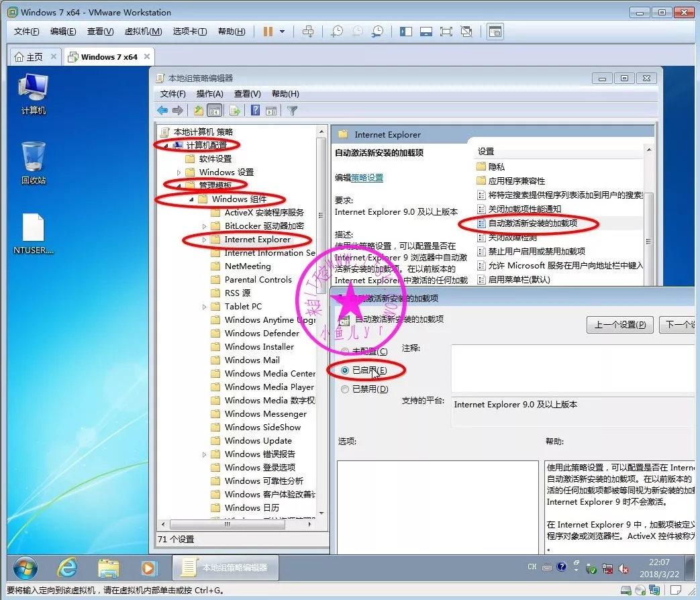Click the Back arrow in Group Policy Editor
Viewport: 700px width, 600px height.
pyautogui.click(x=162, y=111)
